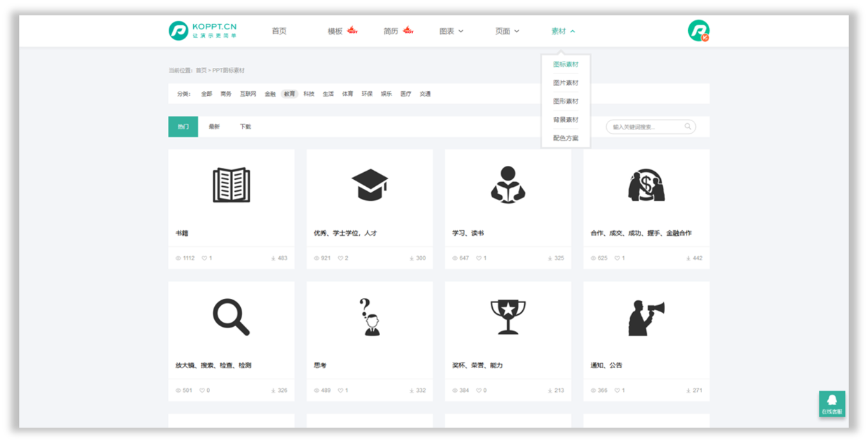
Task: Switch to the 下载 sort tab
Action: coord(245,127)
